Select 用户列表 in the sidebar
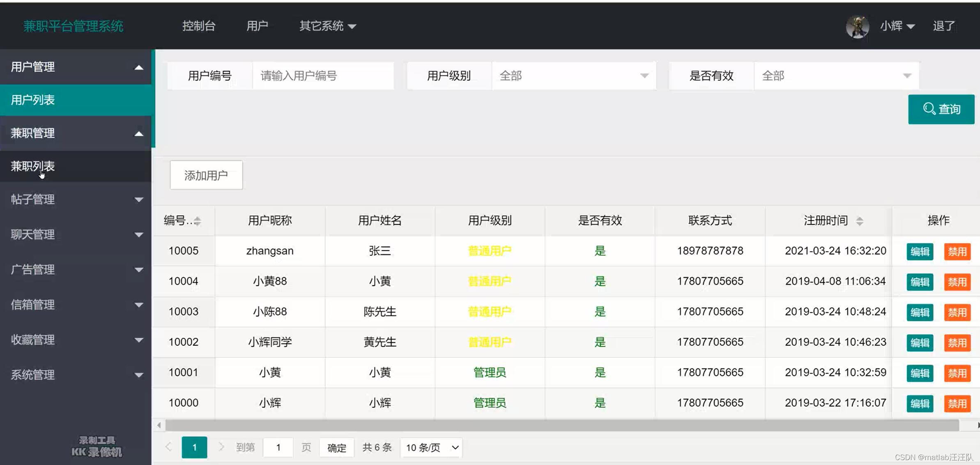 [x=76, y=100]
